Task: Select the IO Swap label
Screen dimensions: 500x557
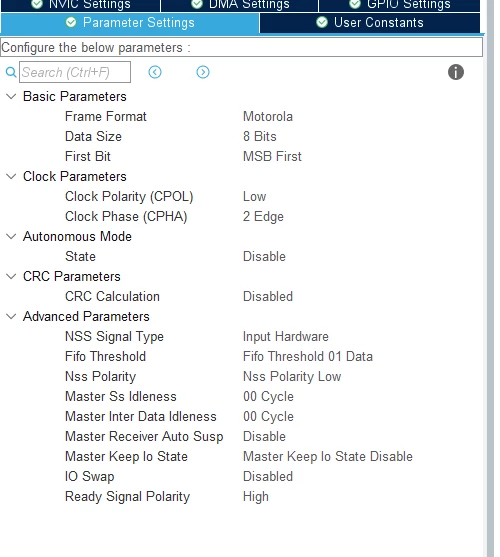Action: [x=89, y=476]
